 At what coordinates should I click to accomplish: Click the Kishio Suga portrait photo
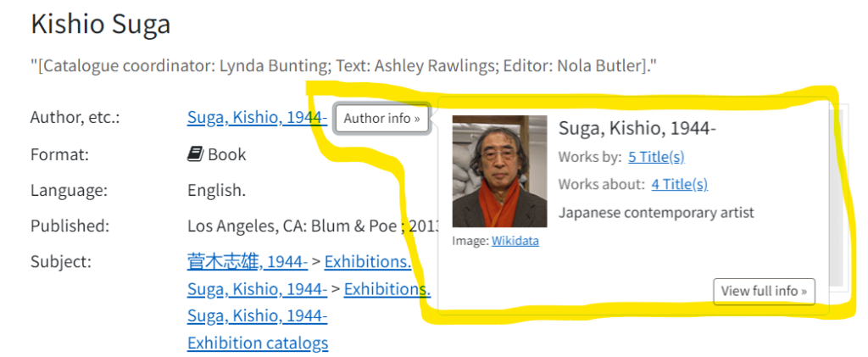[500, 171]
